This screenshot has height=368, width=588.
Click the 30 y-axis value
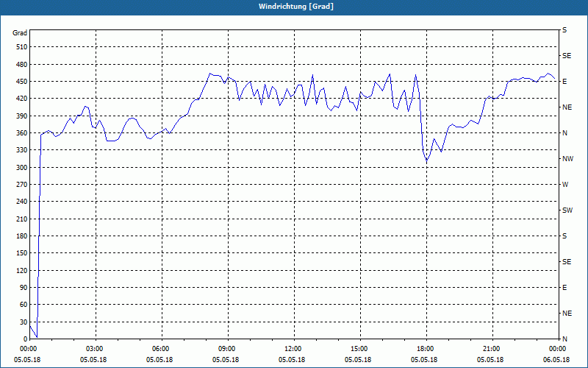(x=24, y=322)
